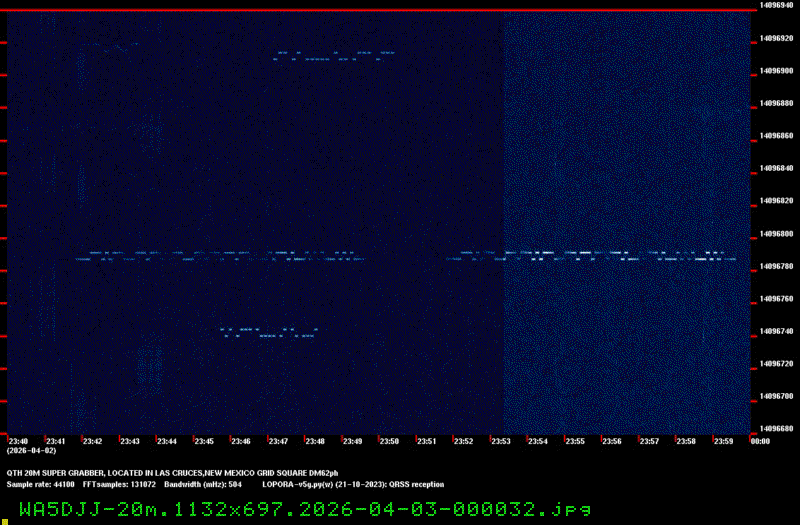Select the 14096680 frequency scale label
The height and width of the screenshot is (525, 800).
pos(776,429)
